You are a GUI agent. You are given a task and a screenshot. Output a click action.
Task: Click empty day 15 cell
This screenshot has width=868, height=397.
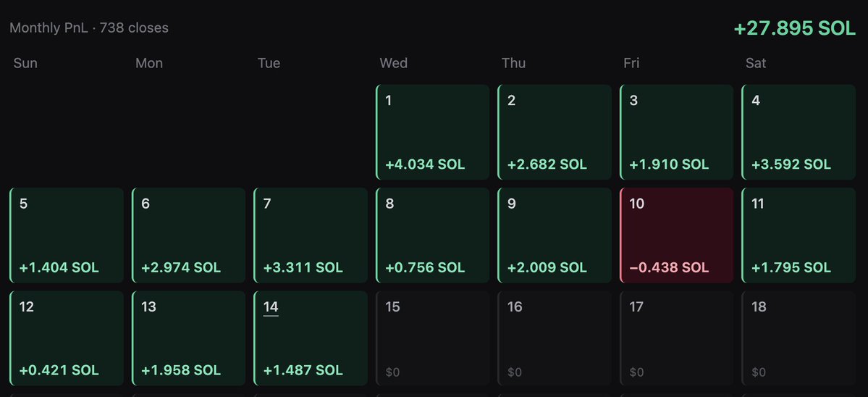pyautogui.click(x=433, y=338)
